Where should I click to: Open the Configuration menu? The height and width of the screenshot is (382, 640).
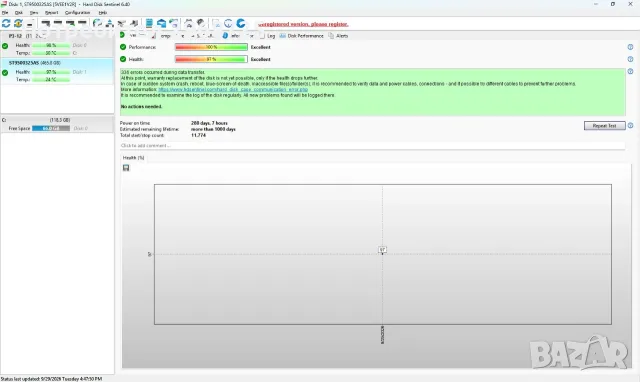pos(78,13)
